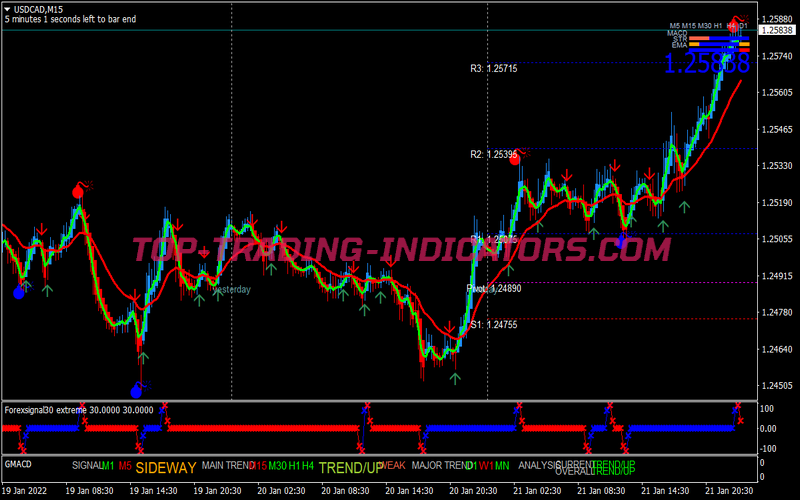Click the large TREND/UP main trend text

pyautogui.click(x=351, y=468)
